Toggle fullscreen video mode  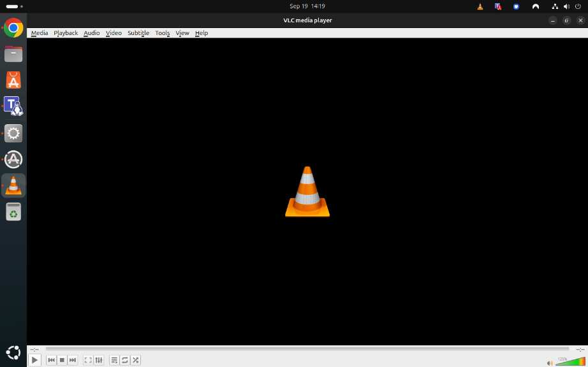88,360
